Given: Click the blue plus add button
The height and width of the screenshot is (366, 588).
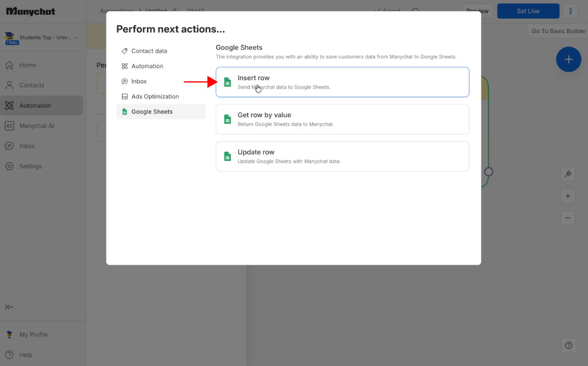Looking at the screenshot, I should click(x=568, y=59).
